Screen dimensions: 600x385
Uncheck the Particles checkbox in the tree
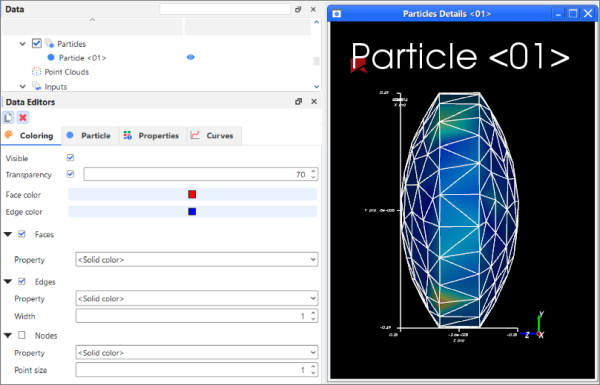(36, 43)
